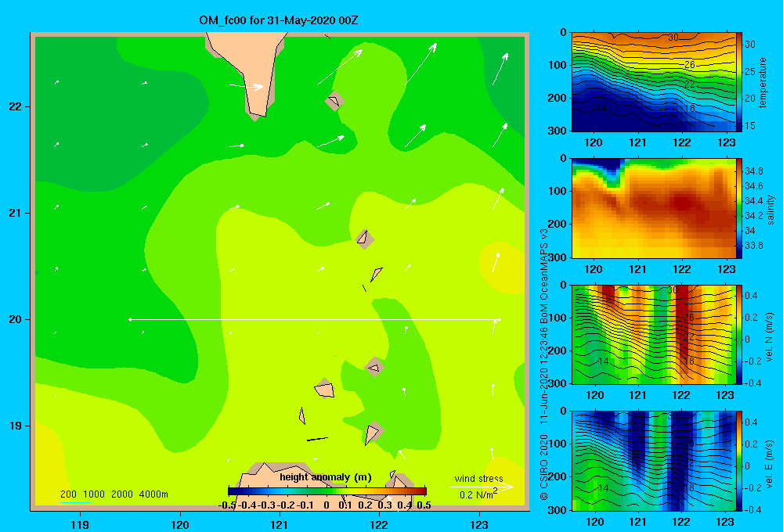Image resolution: width=783 pixels, height=532 pixels.
Task: Click the vertical CSIRO BoM OceanMAPS credit text
Action: coord(544,365)
